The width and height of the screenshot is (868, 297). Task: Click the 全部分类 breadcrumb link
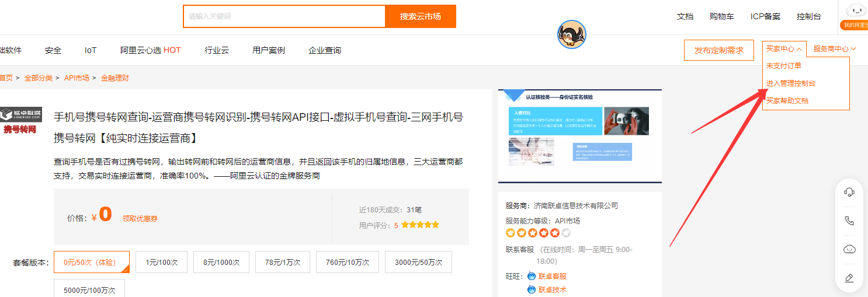click(39, 78)
